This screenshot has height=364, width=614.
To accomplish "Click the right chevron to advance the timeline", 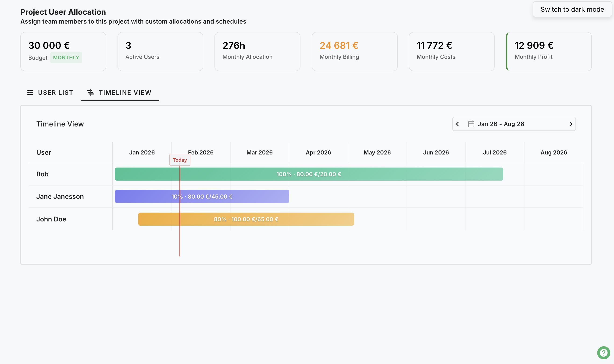I will [571, 124].
